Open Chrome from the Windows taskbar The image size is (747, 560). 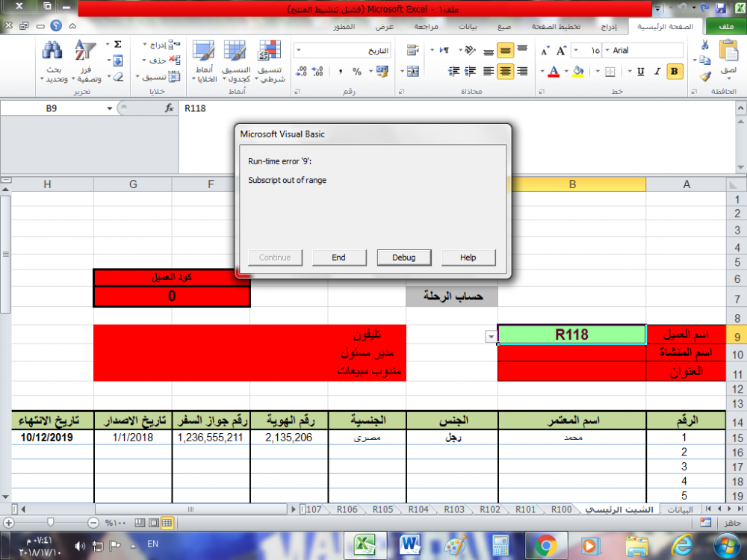pyautogui.click(x=546, y=545)
